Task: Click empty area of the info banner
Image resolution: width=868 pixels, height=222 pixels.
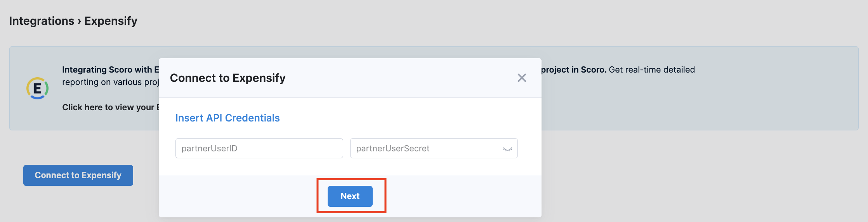Action: tap(699, 105)
